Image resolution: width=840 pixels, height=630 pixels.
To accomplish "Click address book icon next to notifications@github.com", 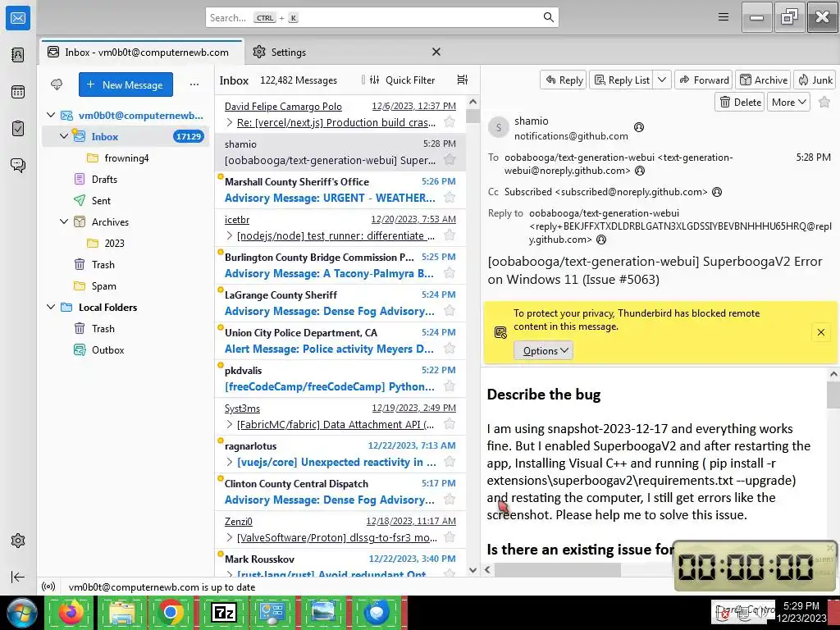I will coord(638,127).
